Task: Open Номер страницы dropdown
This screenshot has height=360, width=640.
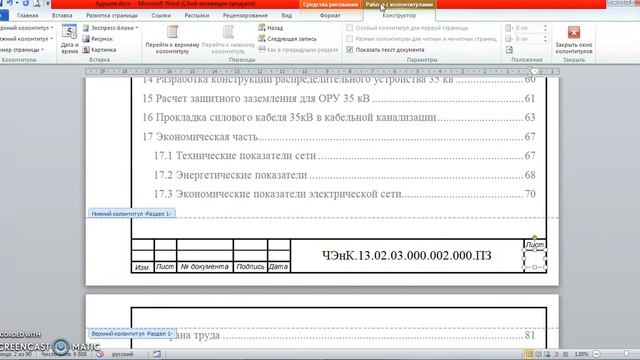Action: [22, 50]
